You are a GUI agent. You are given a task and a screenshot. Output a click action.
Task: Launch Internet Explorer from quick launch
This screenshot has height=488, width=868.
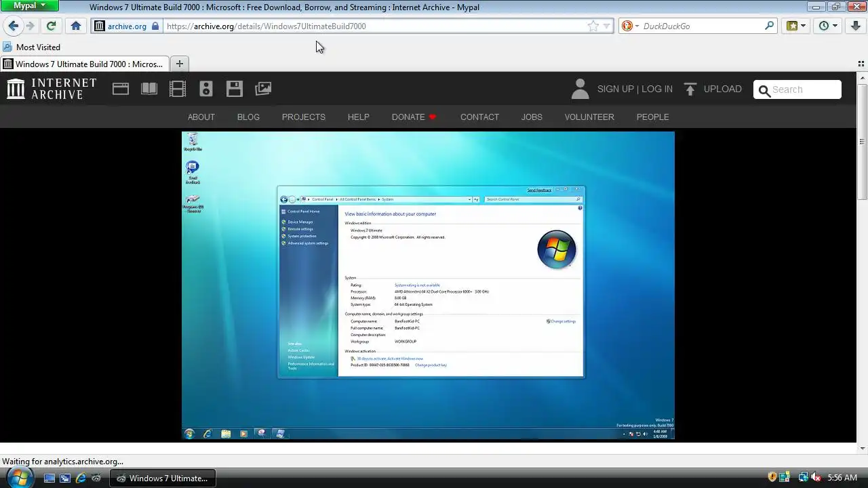[81, 478]
